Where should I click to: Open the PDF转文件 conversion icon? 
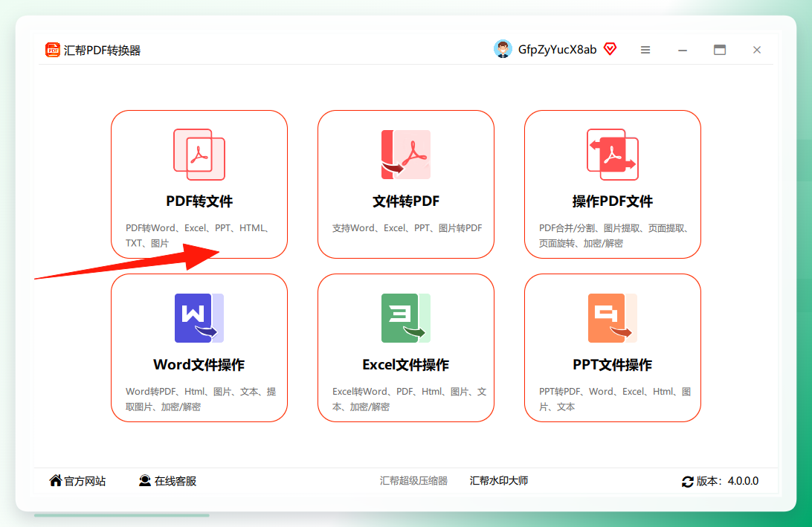pyautogui.click(x=199, y=155)
